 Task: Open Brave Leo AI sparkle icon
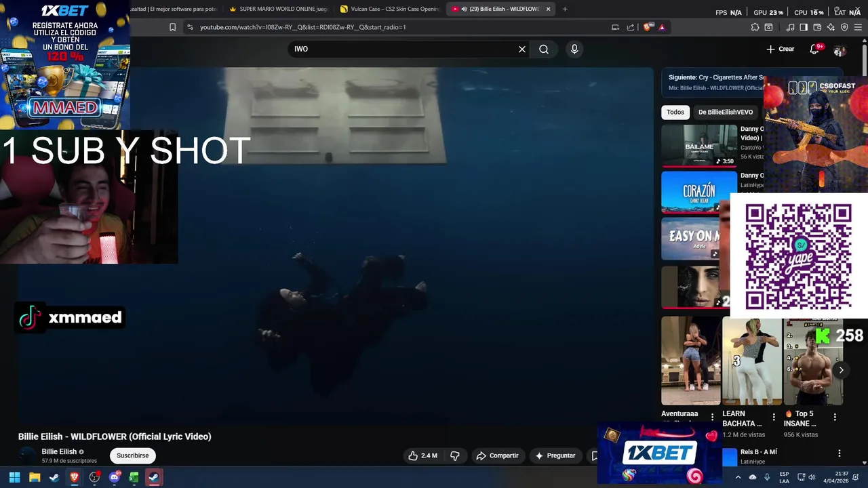click(x=831, y=27)
